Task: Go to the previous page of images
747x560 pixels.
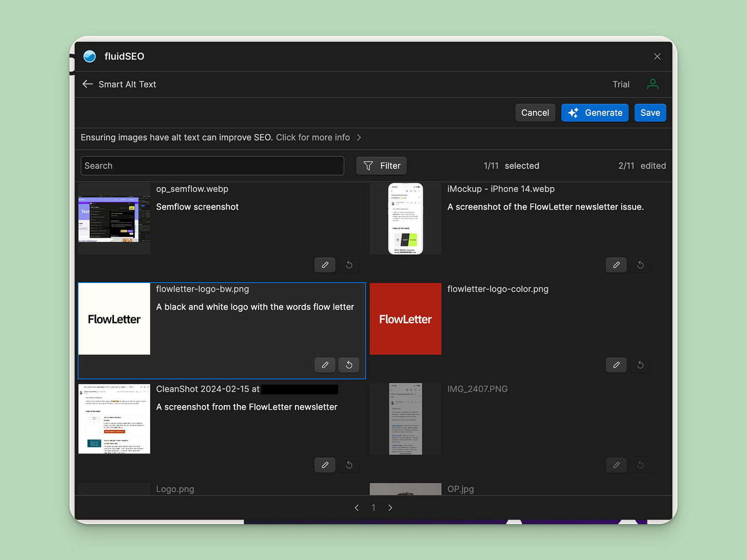Action: tap(357, 508)
